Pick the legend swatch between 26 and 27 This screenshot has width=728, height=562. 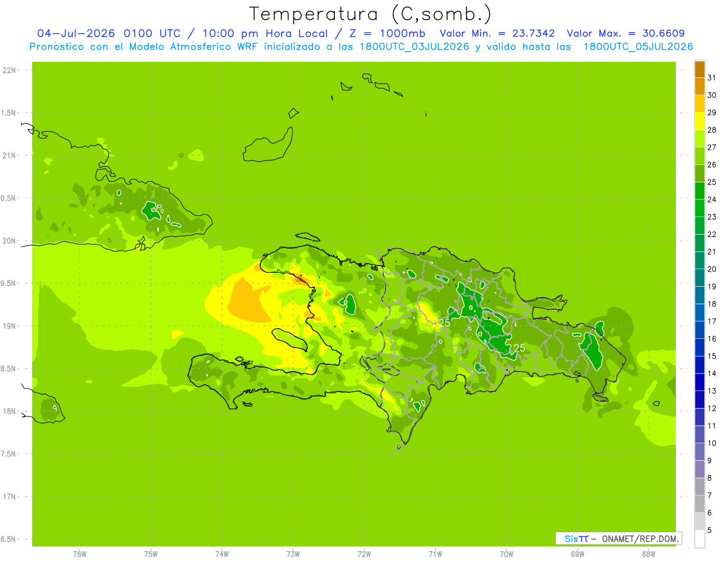pyautogui.click(x=699, y=156)
